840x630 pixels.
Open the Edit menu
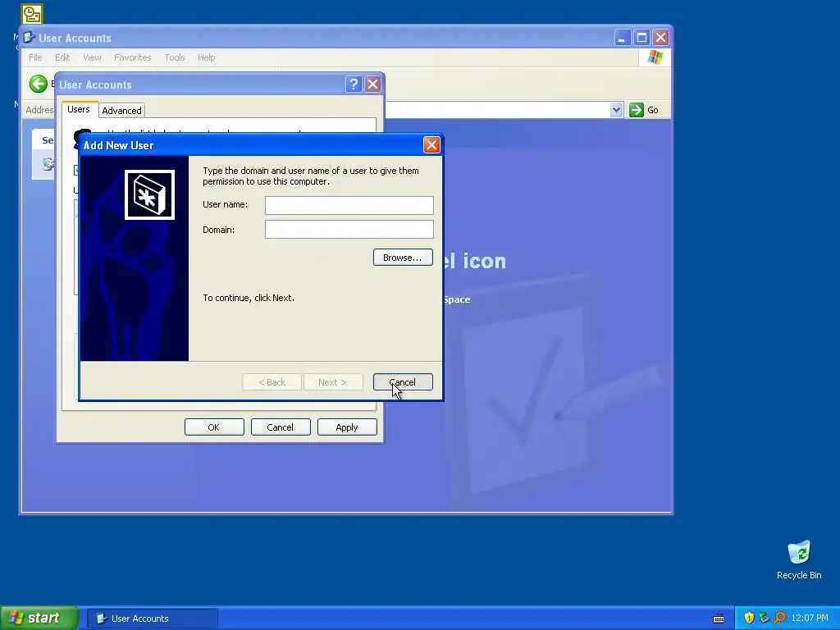point(62,57)
